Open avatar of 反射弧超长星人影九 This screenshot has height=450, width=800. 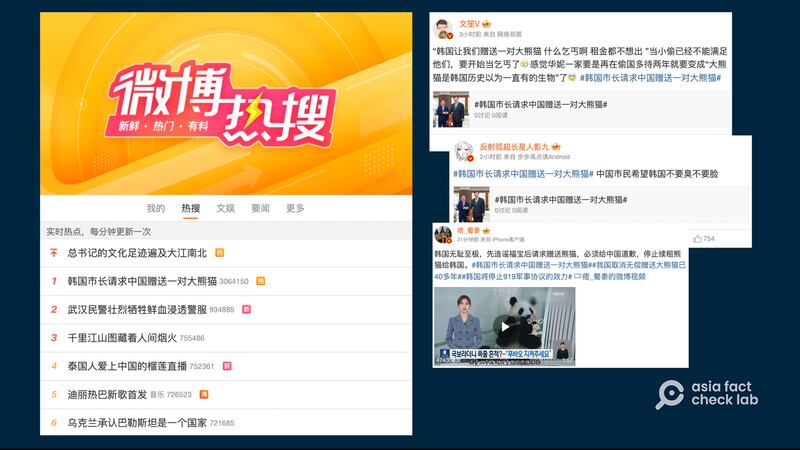pyautogui.click(x=464, y=152)
